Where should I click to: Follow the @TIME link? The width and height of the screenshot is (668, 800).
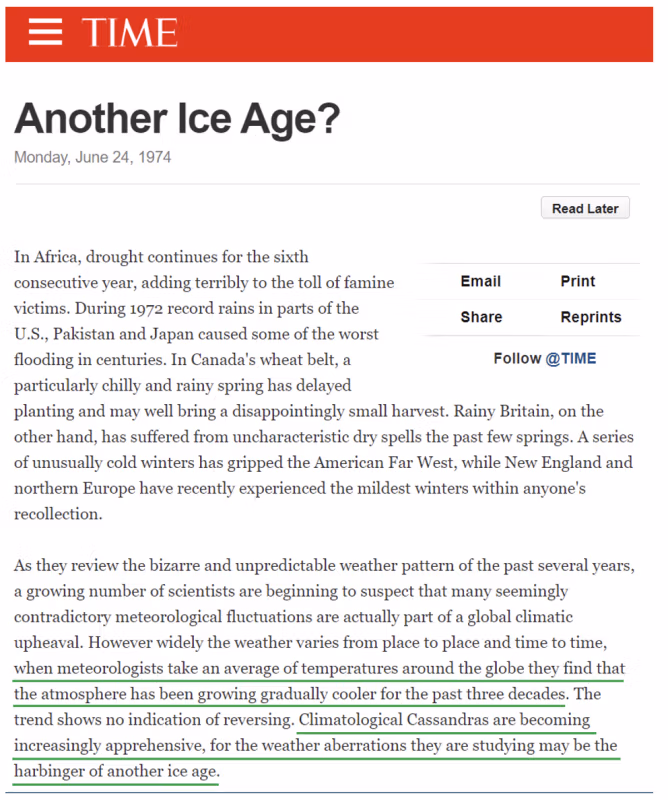pyautogui.click(x=570, y=358)
